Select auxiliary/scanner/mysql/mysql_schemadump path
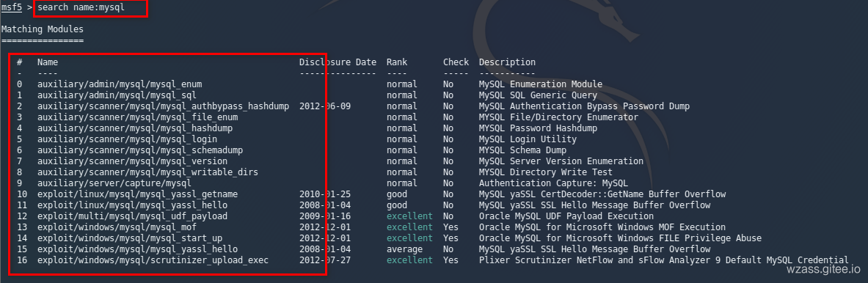The width and height of the screenshot is (868, 283). pyautogui.click(x=140, y=150)
